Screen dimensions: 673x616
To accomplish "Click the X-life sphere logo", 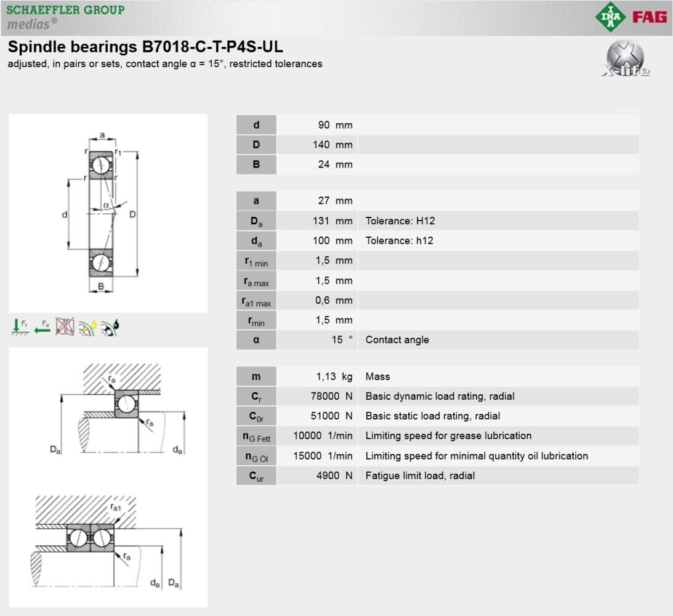I will [x=625, y=59].
